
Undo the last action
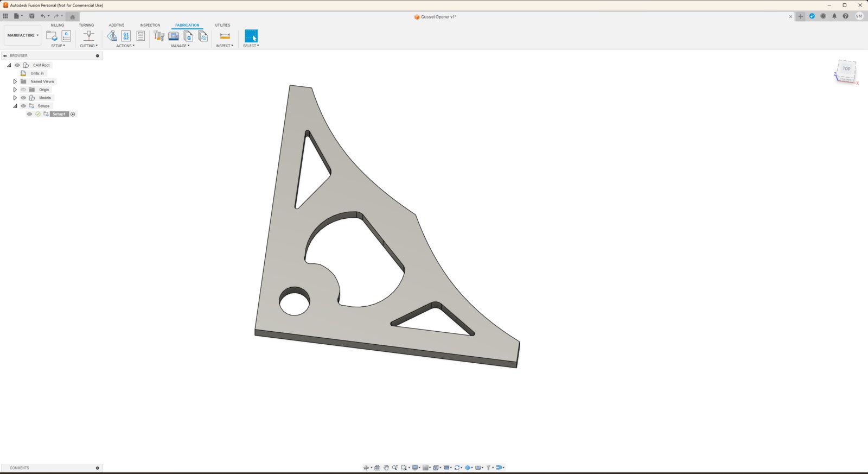[x=43, y=16]
